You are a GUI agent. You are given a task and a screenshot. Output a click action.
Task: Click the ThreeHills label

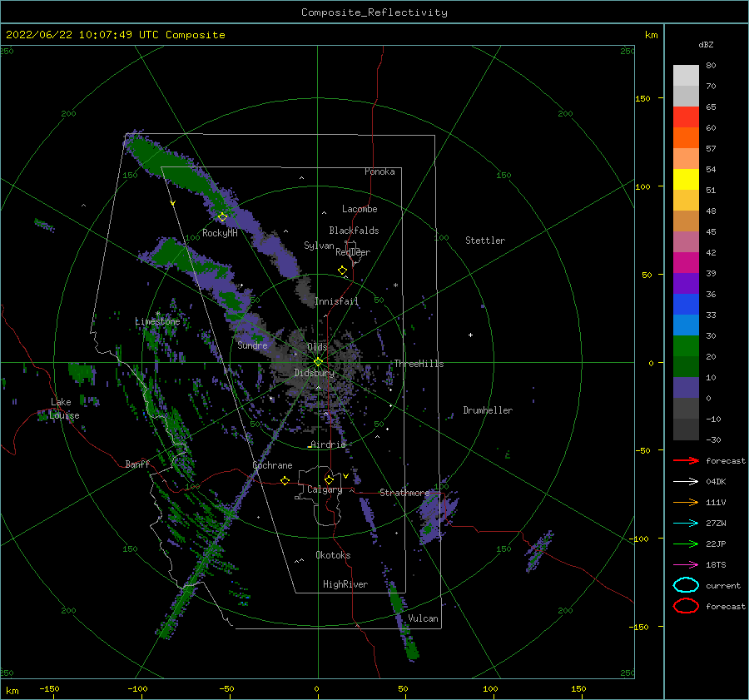pyautogui.click(x=419, y=364)
